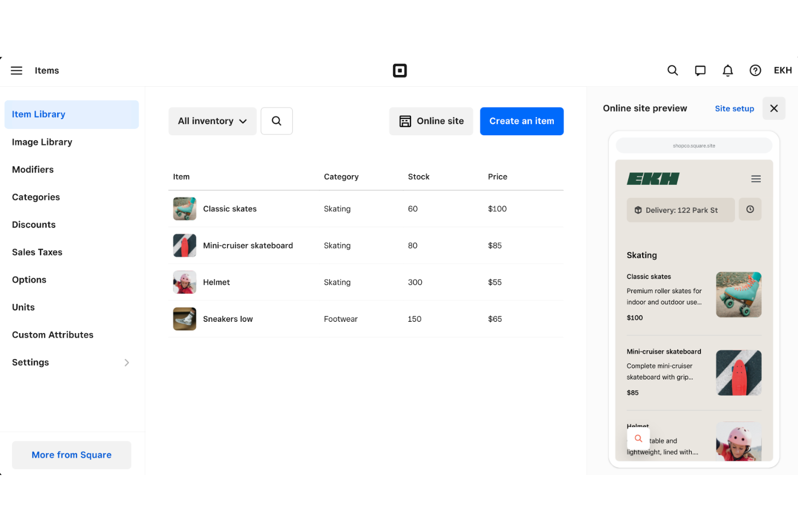798x532 pixels.
Task: Click the Classic skates product thumbnail
Action: [x=184, y=209]
